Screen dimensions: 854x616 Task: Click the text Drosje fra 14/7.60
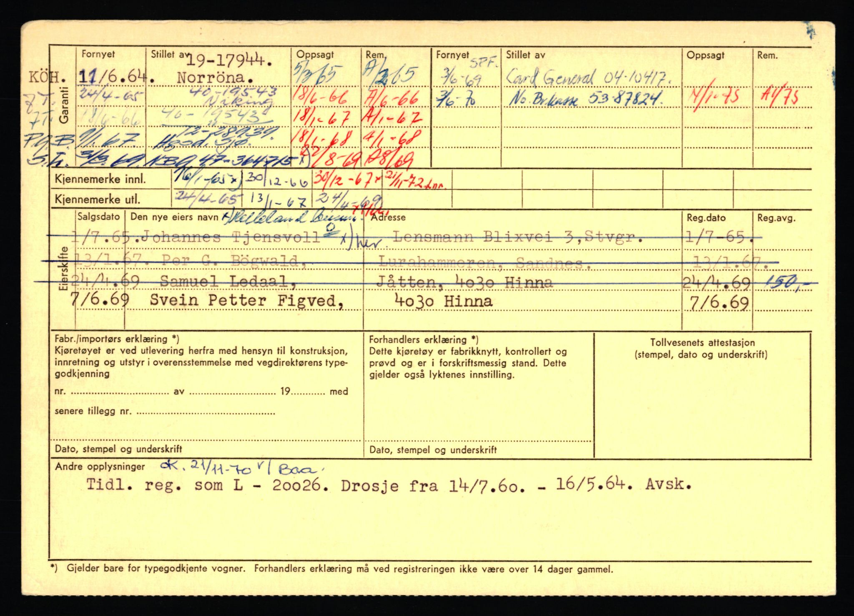(432, 486)
